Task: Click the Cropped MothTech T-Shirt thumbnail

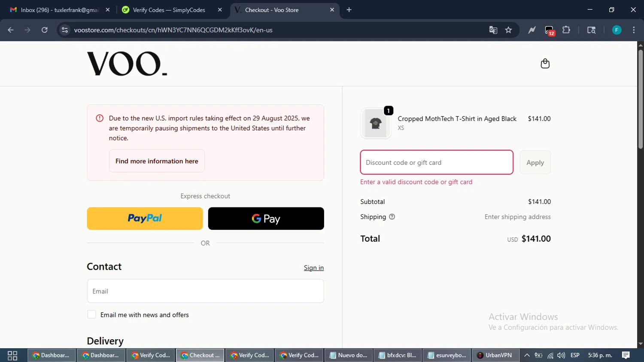Action: pos(376,123)
